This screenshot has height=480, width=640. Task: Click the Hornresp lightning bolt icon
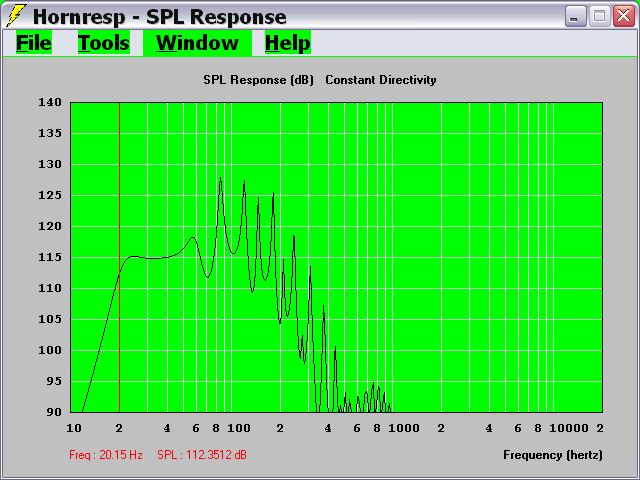coord(16,16)
